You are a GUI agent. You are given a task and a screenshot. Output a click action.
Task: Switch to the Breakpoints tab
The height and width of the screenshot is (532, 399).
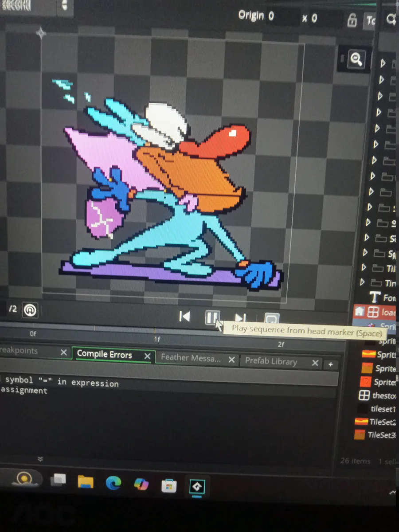click(x=19, y=351)
